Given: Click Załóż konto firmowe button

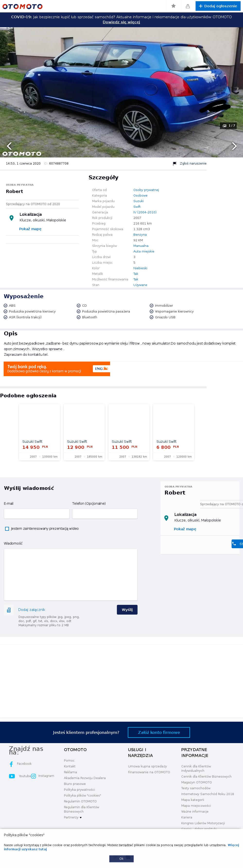Looking at the screenshot, I should click(x=159, y=733).
